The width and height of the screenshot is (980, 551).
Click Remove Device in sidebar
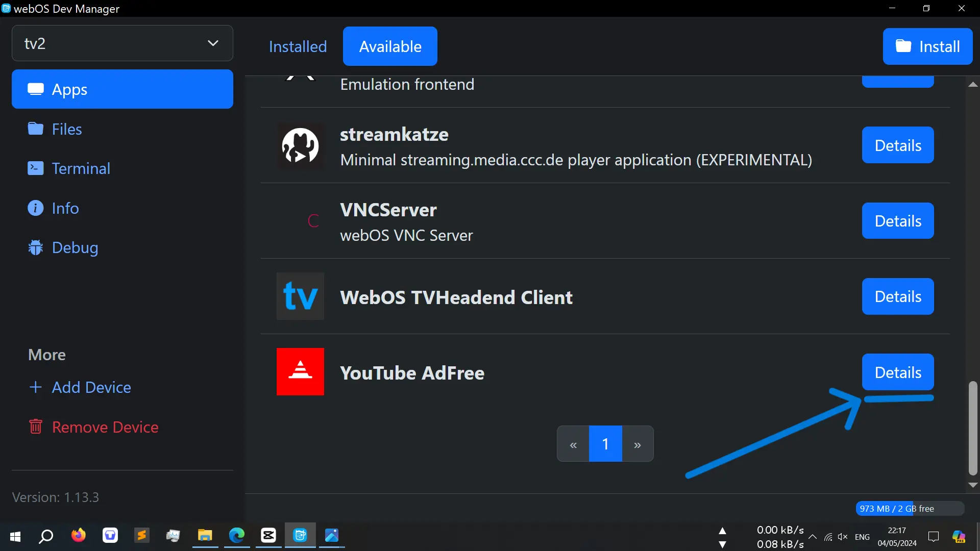tap(93, 427)
